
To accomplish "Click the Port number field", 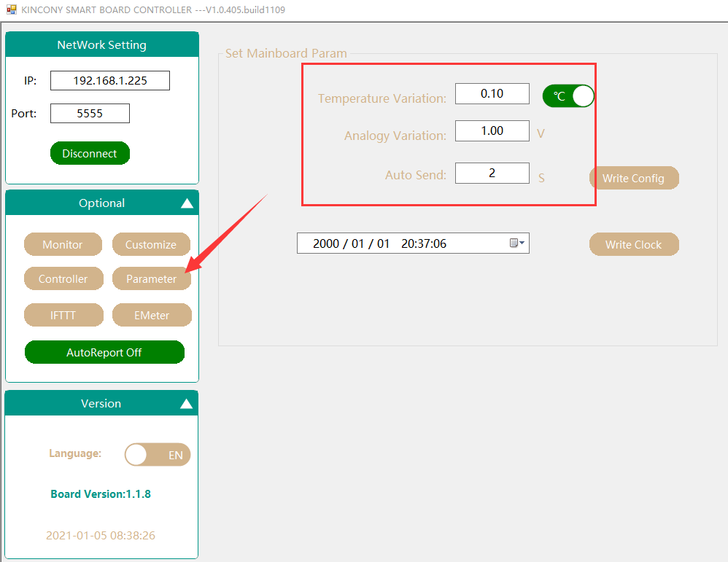I will coord(90,114).
